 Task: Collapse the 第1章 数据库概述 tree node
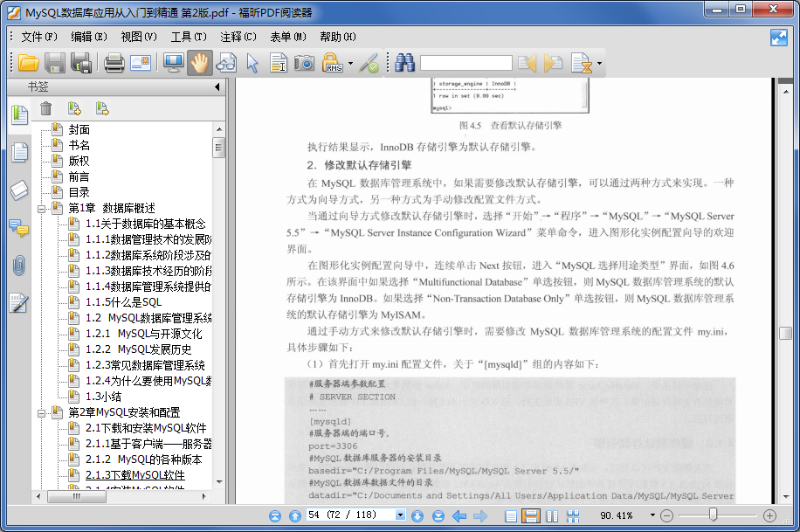click(x=41, y=208)
